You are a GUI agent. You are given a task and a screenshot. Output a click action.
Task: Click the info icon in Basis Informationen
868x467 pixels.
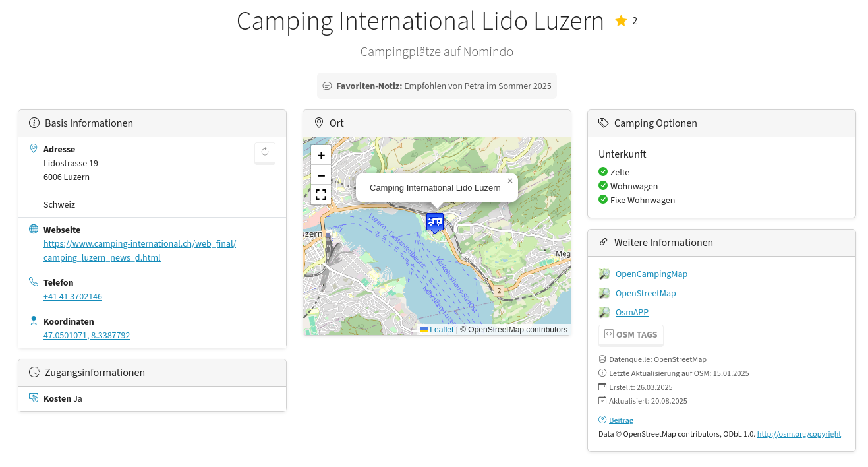point(34,123)
